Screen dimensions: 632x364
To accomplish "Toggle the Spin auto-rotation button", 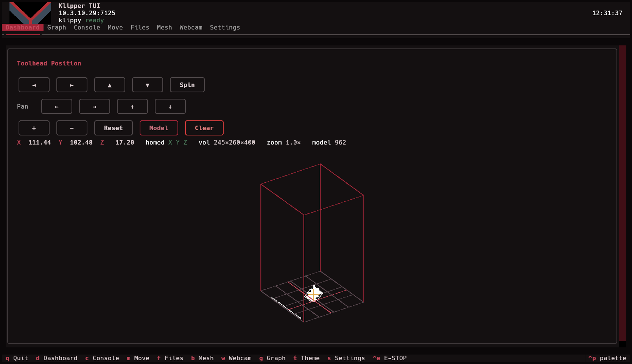I will pyautogui.click(x=187, y=85).
